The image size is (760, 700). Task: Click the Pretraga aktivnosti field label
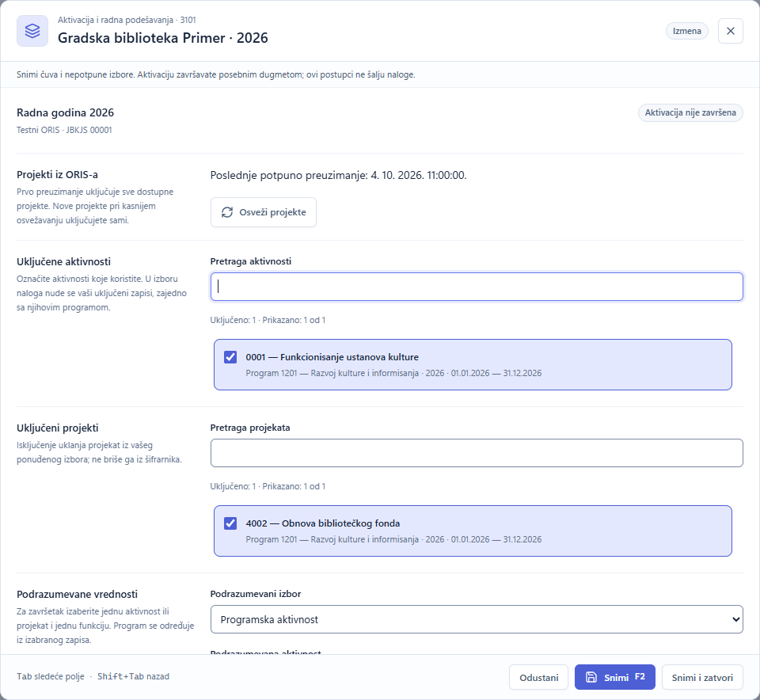click(251, 261)
